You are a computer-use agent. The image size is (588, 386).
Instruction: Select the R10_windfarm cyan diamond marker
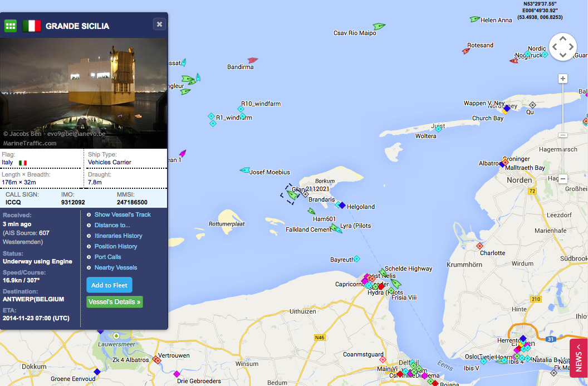[241, 109]
